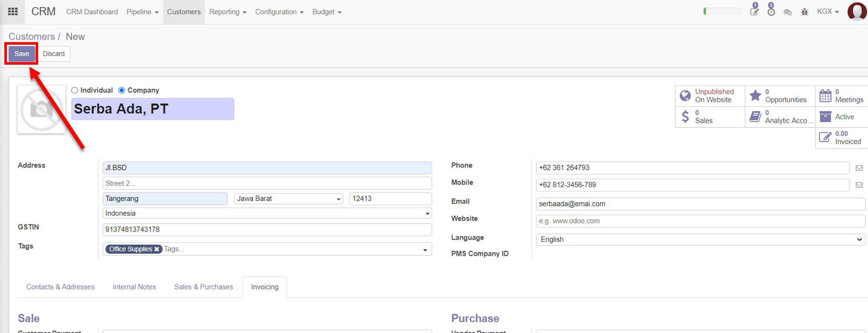
Task: Click the globe Unpublished On Website button
Action: point(710,96)
